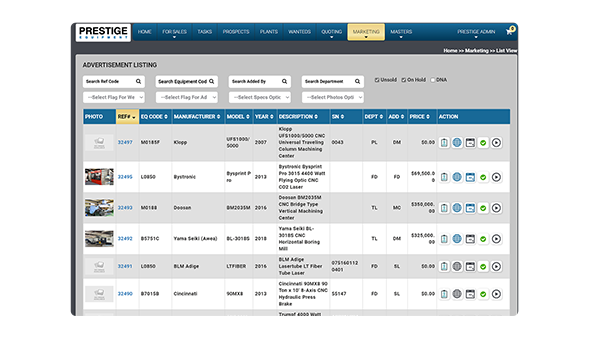Viewport: 590px width, 360px height.
Task: Click into the Search Ref Code field
Action: click(x=114, y=81)
